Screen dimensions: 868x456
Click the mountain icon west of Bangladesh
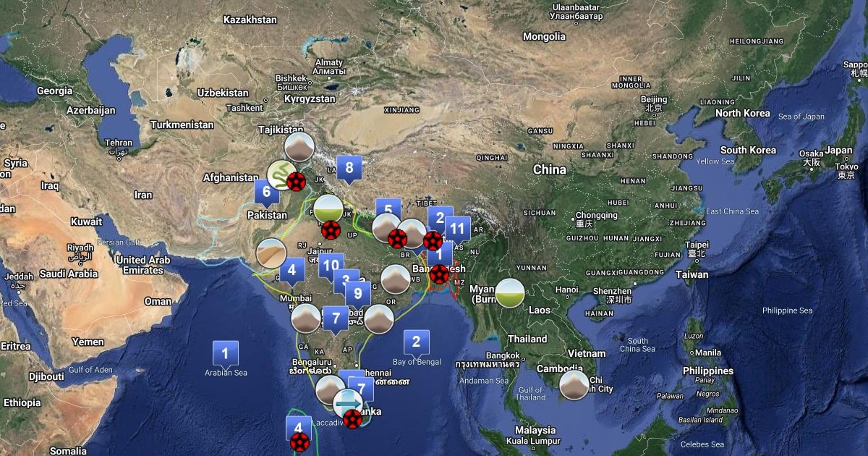coord(396,279)
